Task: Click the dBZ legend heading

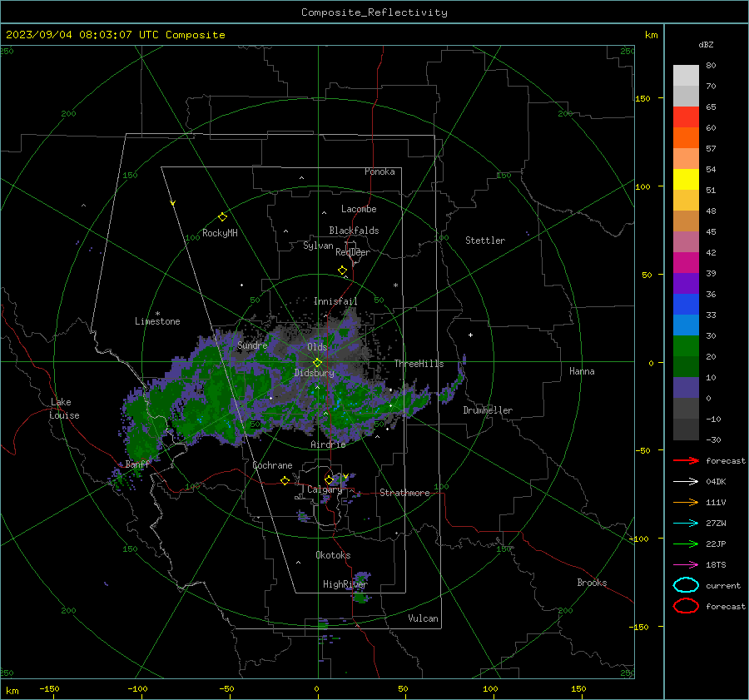Action: click(x=706, y=44)
